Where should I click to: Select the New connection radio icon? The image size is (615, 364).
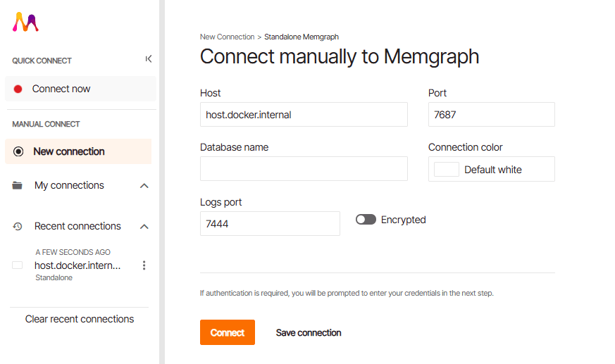18,151
